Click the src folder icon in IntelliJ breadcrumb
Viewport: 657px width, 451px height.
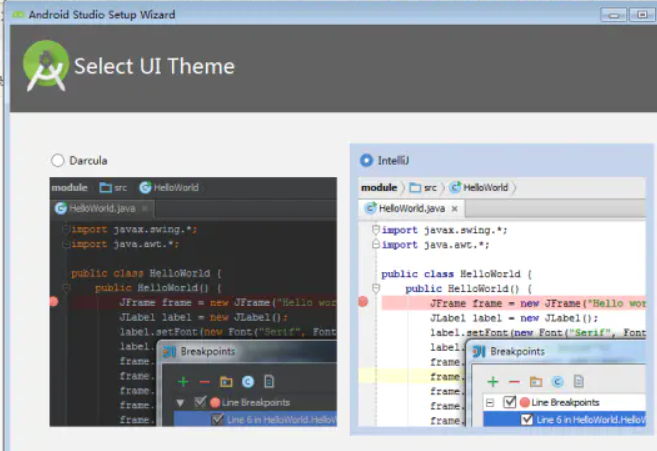(415, 187)
